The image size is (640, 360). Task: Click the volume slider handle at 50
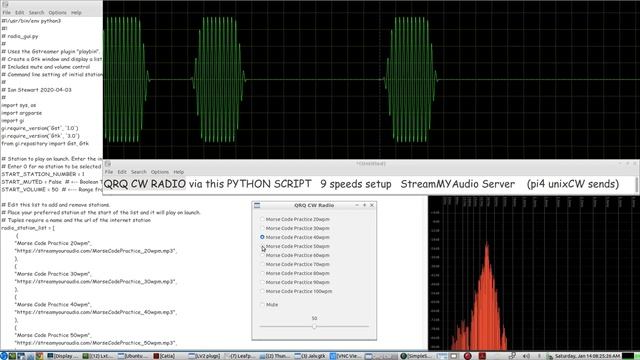click(x=314, y=327)
